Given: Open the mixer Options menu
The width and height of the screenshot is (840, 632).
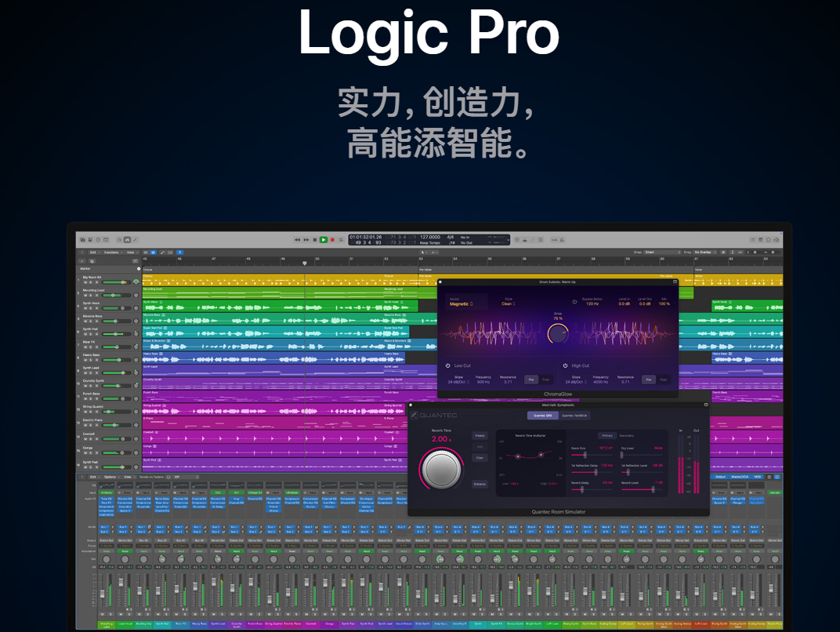Looking at the screenshot, I should tap(111, 477).
